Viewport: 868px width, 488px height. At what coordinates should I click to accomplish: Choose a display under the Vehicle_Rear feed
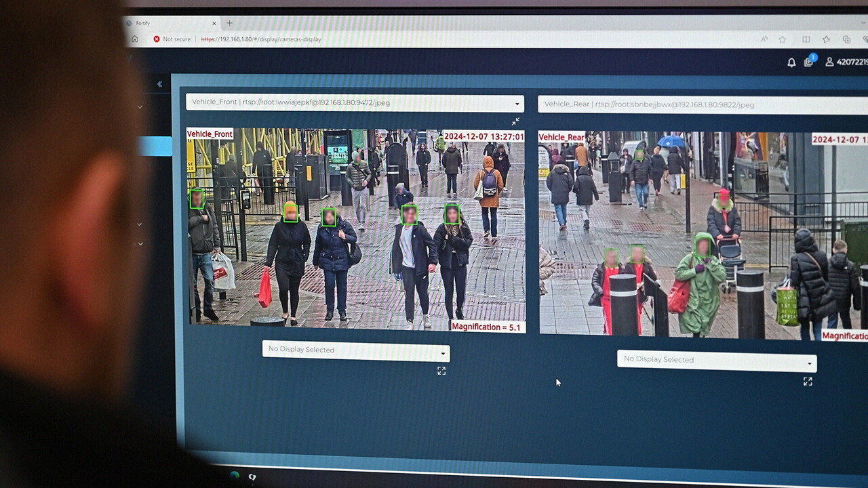717,360
